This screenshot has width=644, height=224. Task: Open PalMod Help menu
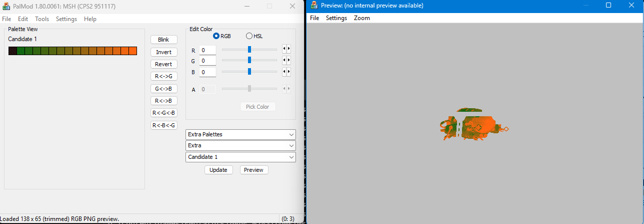pos(90,19)
